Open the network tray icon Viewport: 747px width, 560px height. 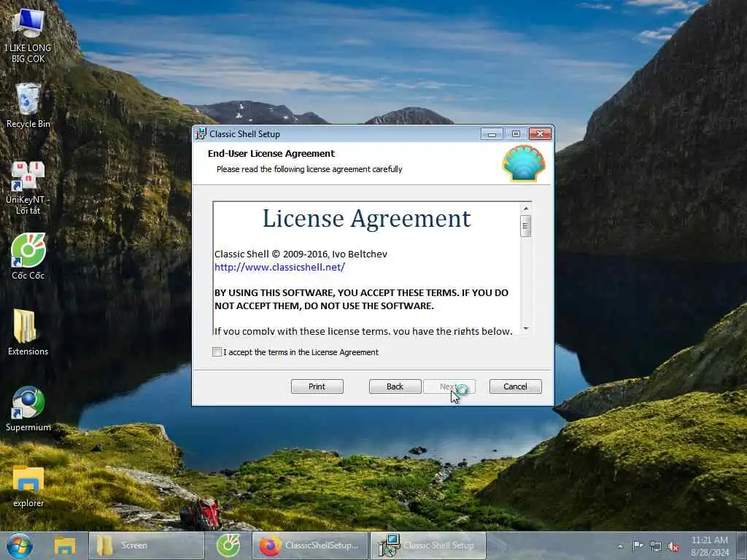coord(656,547)
